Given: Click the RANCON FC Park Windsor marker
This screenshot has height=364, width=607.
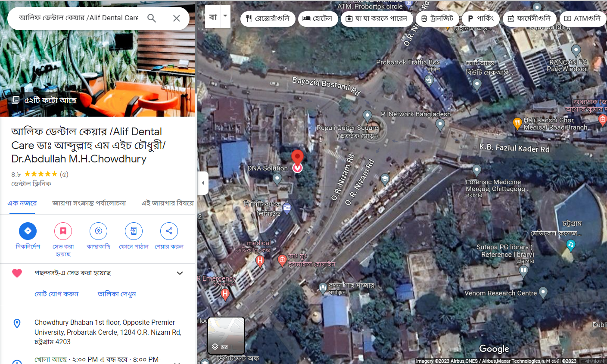Looking at the screenshot, I should (576, 50).
